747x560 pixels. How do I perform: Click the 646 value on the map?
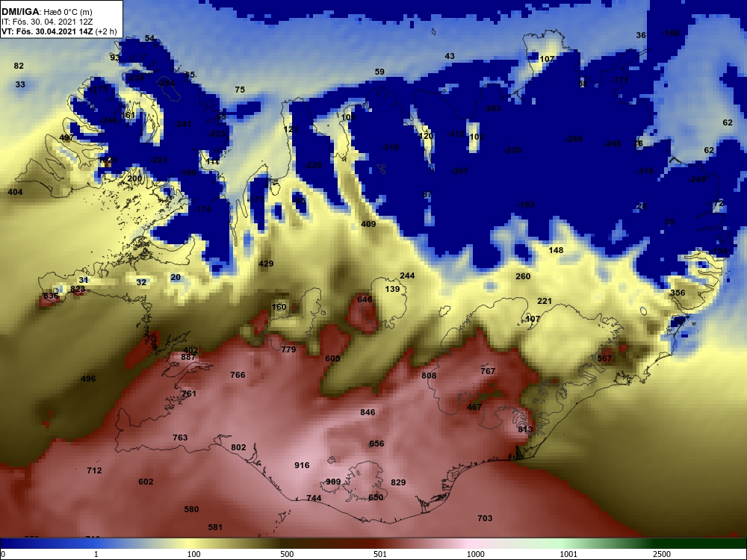click(365, 299)
